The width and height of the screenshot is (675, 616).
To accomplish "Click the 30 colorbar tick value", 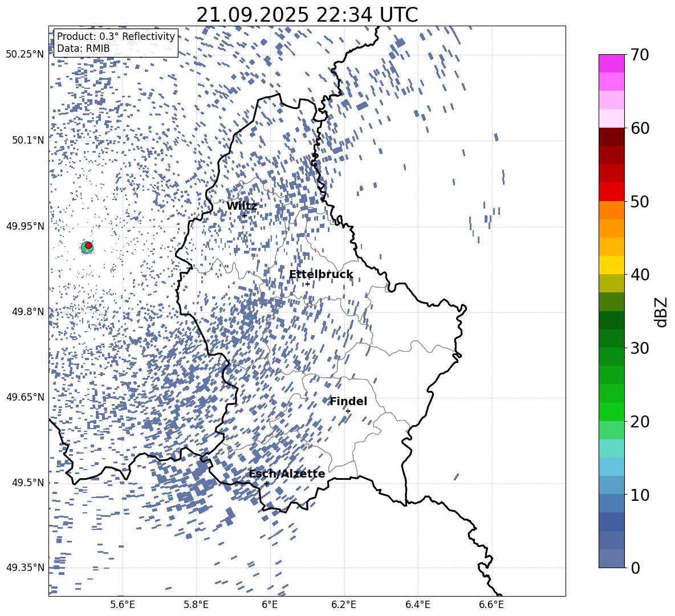I will coord(640,348).
